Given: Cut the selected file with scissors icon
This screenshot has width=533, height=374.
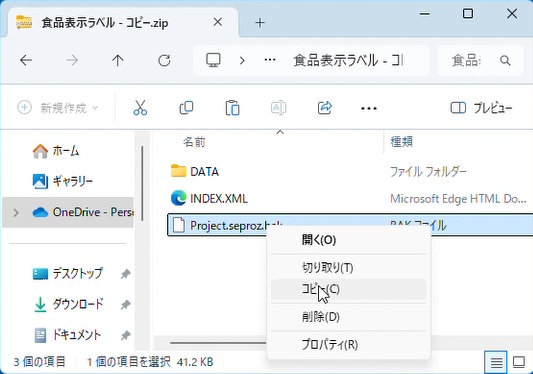Looking at the screenshot, I should point(140,108).
